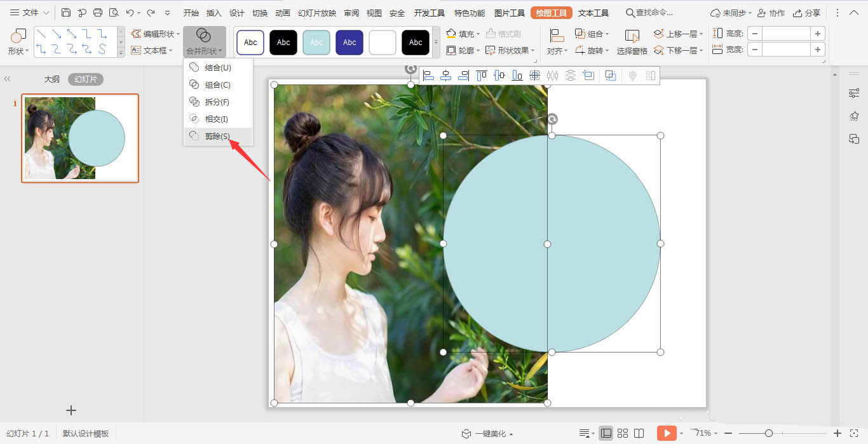Select the 剪除(S) subtract option
This screenshot has width=868, height=444.
[218, 136]
